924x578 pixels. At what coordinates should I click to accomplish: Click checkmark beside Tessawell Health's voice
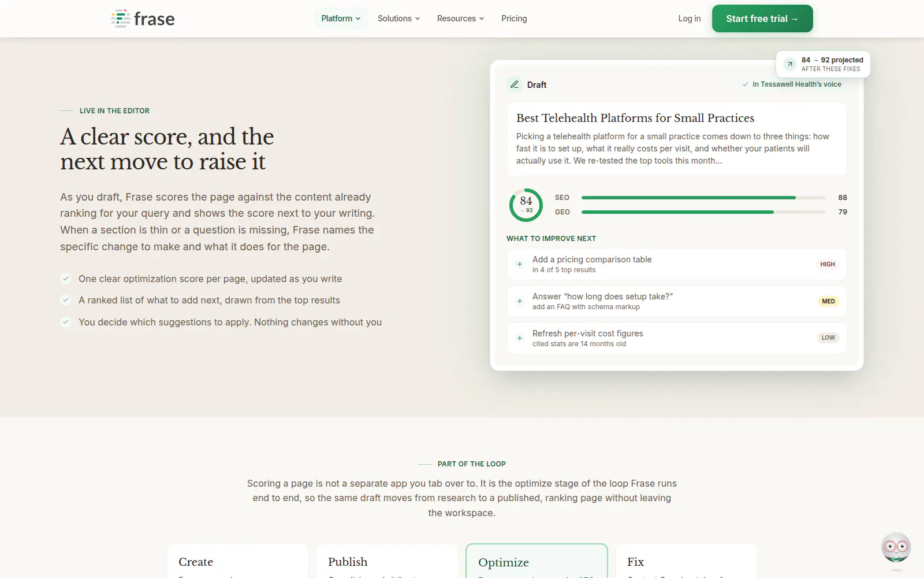pyautogui.click(x=746, y=84)
